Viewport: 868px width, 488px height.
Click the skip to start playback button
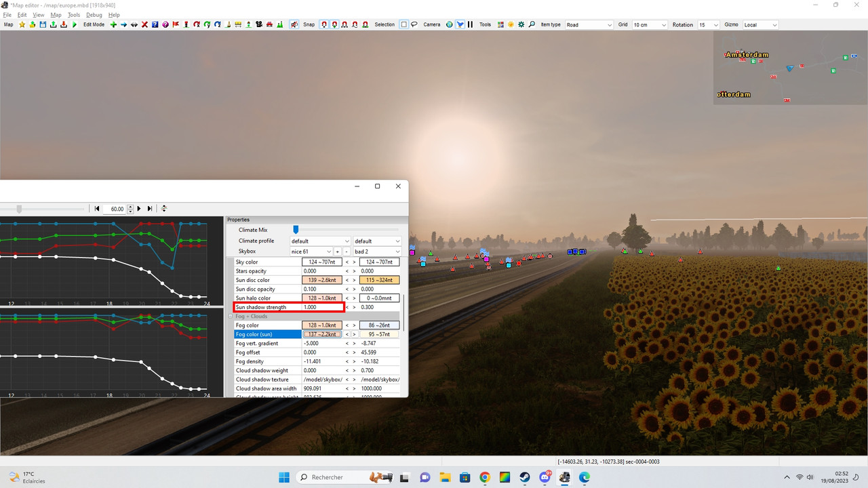point(97,209)
